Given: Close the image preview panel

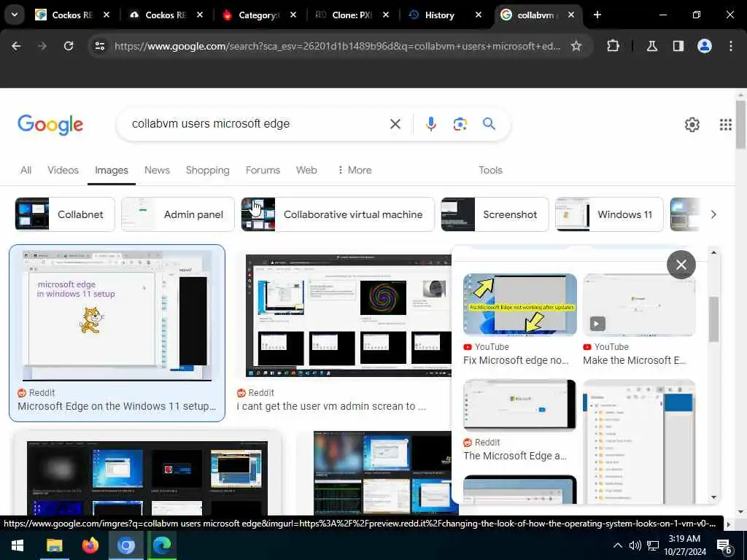Looking at the screenshot, I should point(681,264).
